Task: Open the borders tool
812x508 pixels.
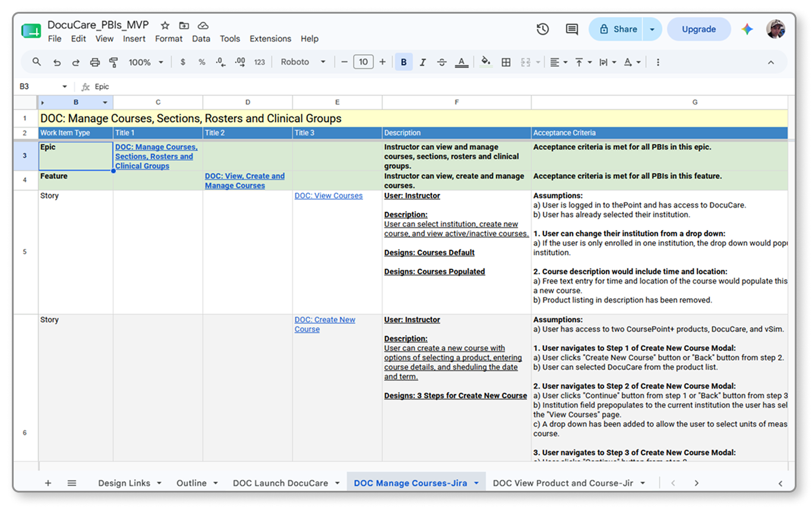Action: click(506, 62)
